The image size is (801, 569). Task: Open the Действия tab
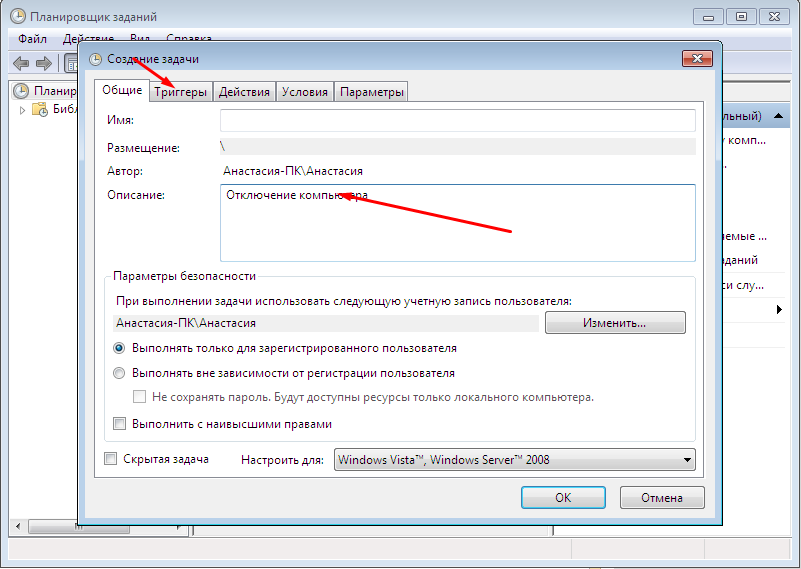coord(244,92)
